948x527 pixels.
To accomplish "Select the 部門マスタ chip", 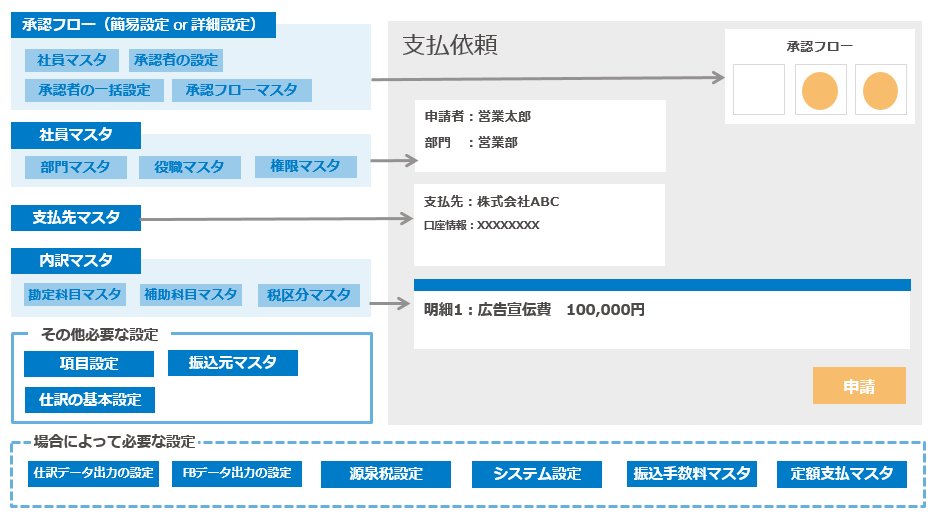I will (x=75, y=167).
